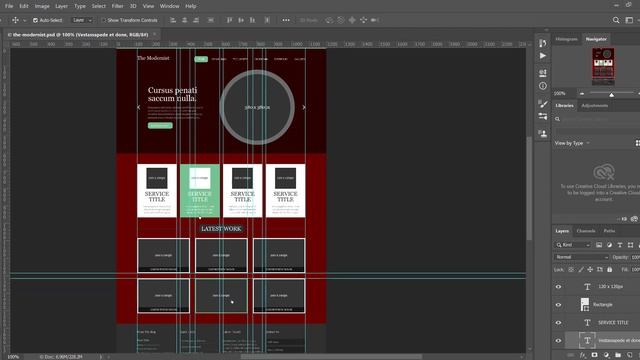Select the Move tool icon in options bar
The image size is (640, 360).
(x=15, y=20)
